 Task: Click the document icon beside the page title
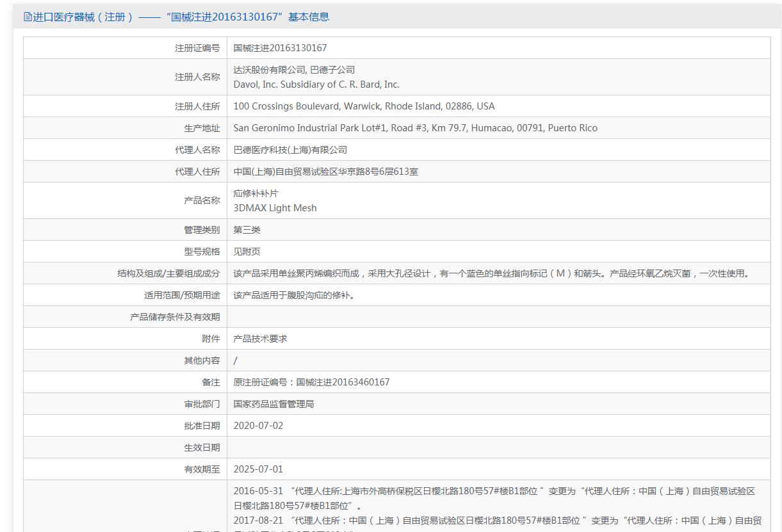(x=28, y=17)
